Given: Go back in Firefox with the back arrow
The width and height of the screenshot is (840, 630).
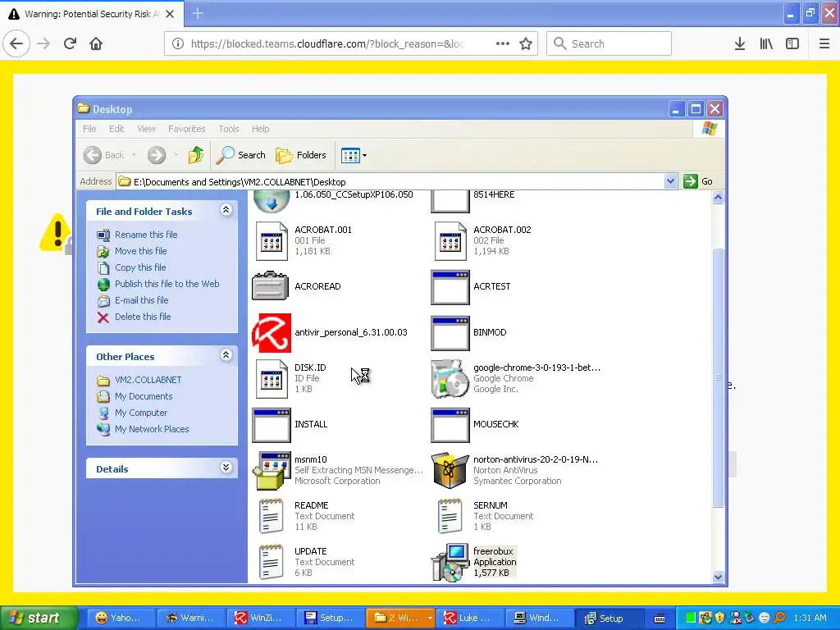Looking at the screenshot, I should pyautogui.click(x=16, y=43).
